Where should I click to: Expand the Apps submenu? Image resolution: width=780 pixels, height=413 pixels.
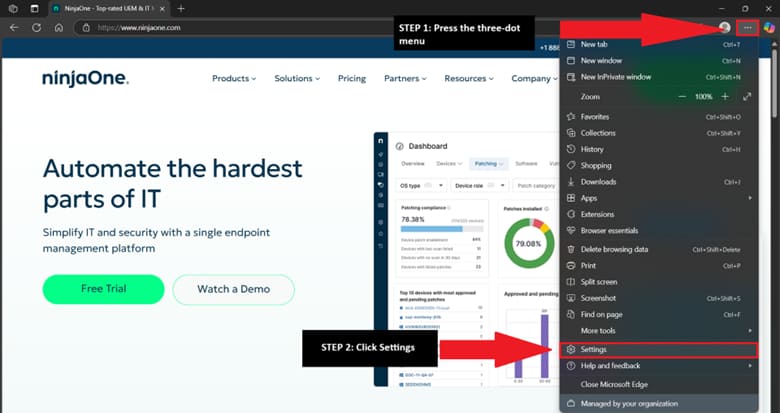(x=659, y=198)
